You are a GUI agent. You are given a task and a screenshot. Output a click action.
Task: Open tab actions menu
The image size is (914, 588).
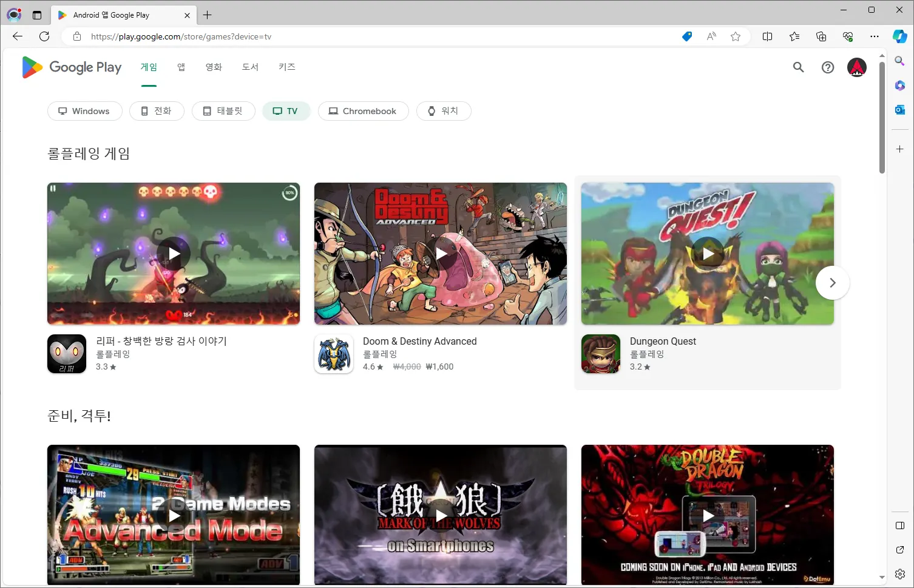pos(37,15)
